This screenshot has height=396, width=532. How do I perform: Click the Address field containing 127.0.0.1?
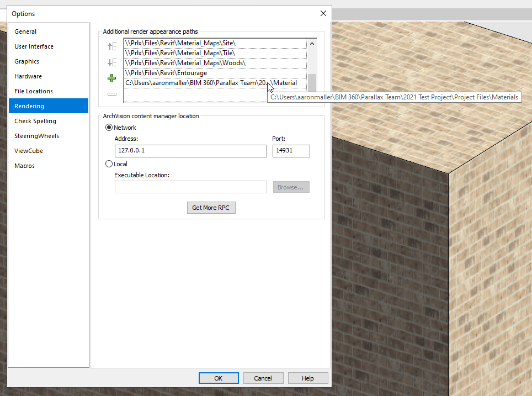pos(190,151)
